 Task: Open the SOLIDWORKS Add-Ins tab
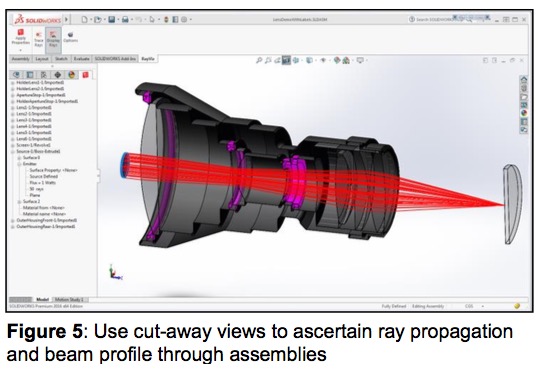click(x=115, y=59)
